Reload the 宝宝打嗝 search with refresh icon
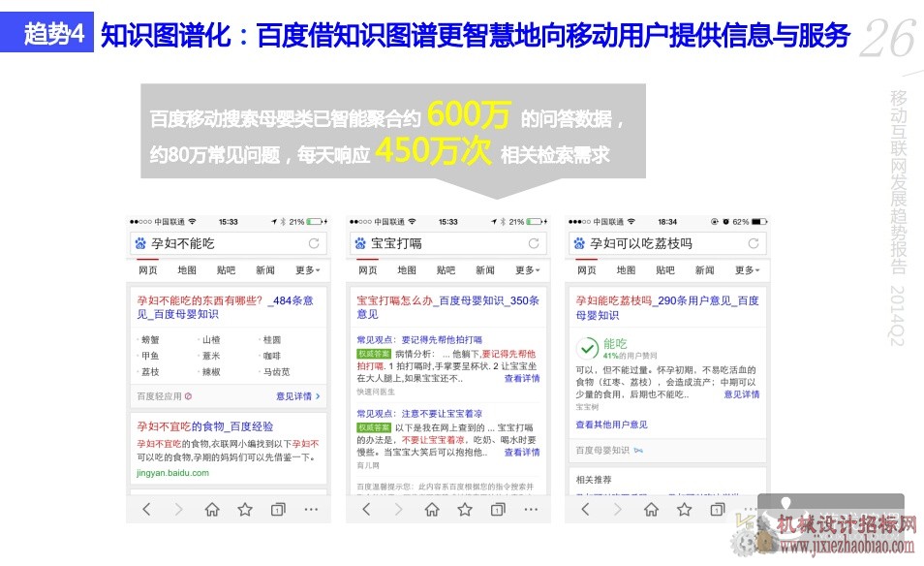Image resolution: width=924 pixels, height=566 pixels. pyautogui.click(x=534, y=243)
